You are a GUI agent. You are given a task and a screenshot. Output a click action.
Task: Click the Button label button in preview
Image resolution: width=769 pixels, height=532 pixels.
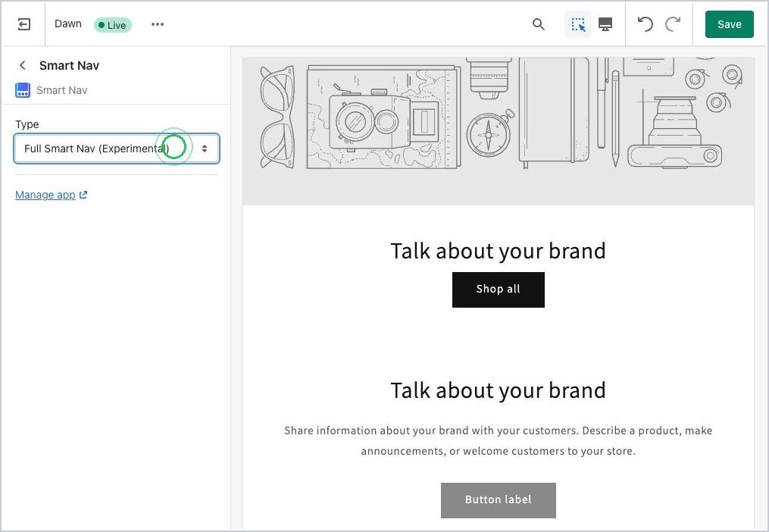(499, 500)
